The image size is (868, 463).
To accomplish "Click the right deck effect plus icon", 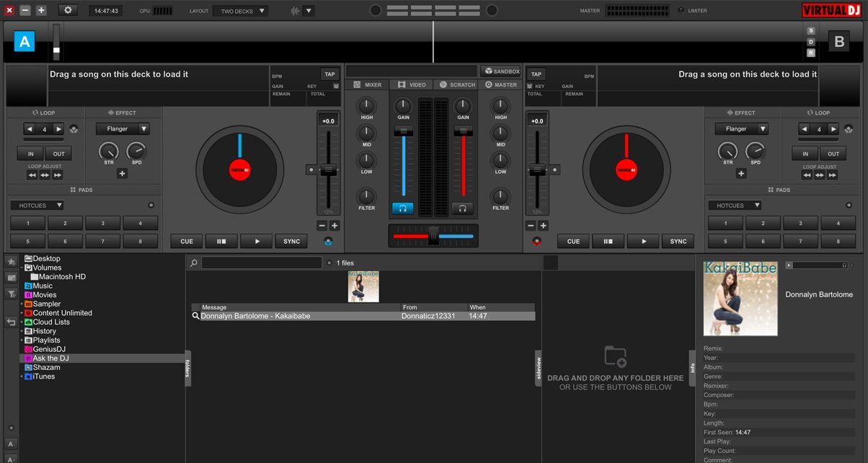I will [x=740, y=173].
